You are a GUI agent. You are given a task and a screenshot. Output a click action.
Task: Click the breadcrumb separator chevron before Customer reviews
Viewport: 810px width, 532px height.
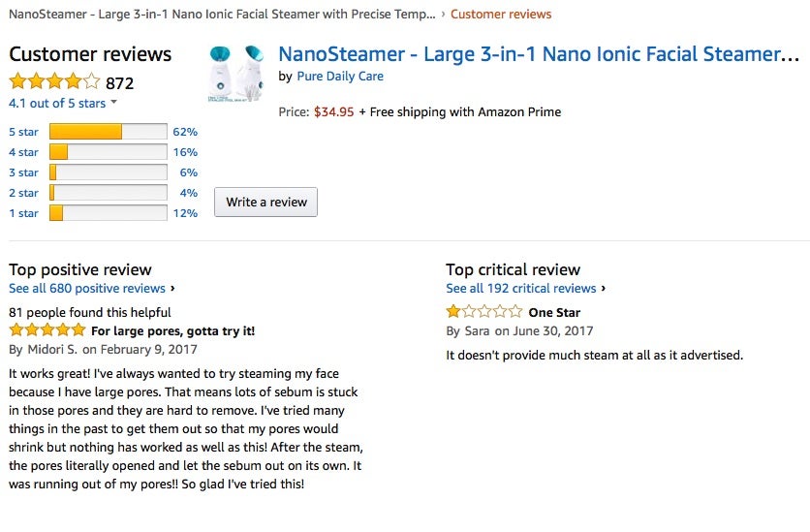(x=443, y=14)
